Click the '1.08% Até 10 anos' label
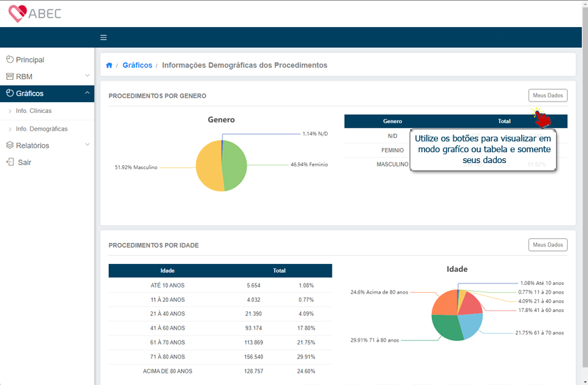588x385 pixels. point(542,283)
